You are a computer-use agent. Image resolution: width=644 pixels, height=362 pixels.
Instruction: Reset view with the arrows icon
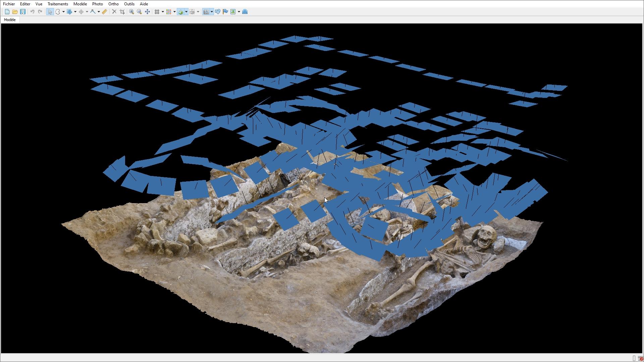pos(148,12)
